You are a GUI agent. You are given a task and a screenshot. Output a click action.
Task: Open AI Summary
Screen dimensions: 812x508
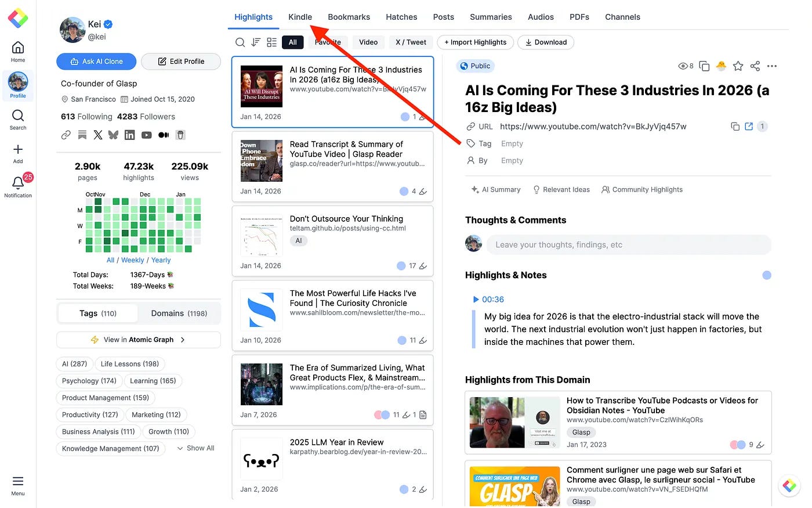496,190
